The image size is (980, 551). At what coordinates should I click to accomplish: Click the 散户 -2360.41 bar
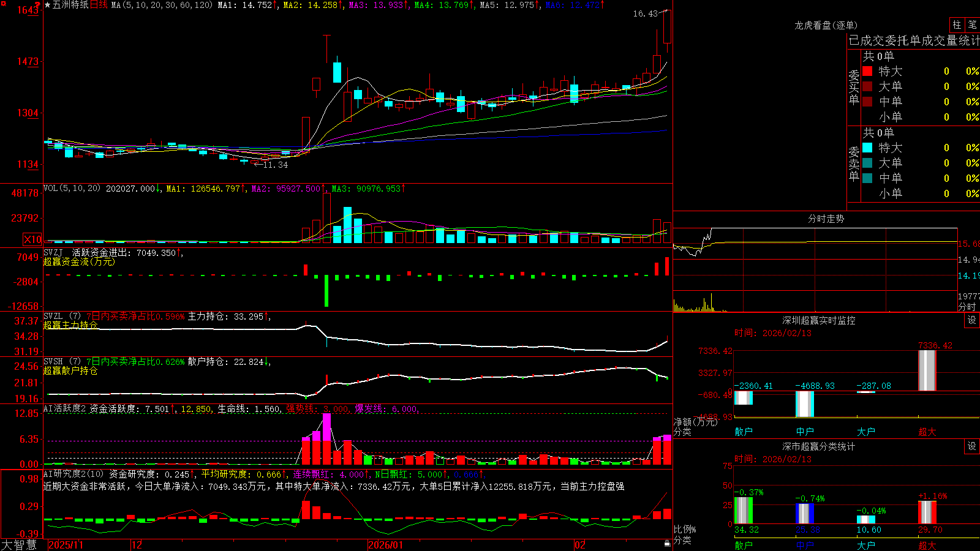pyautogui.click(x=744, y=398)
